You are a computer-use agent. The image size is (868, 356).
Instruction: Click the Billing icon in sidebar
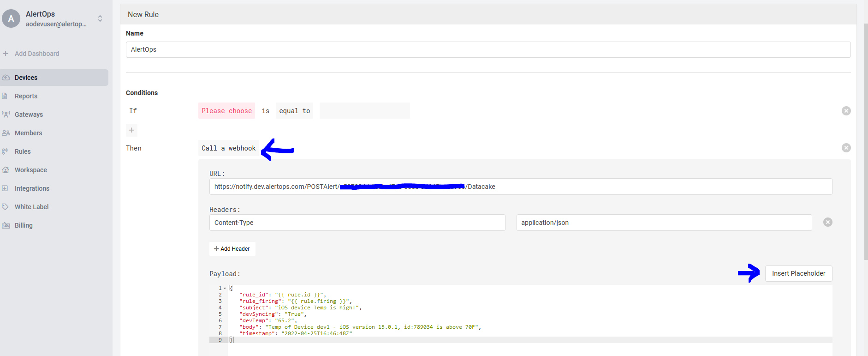(6, 225)
